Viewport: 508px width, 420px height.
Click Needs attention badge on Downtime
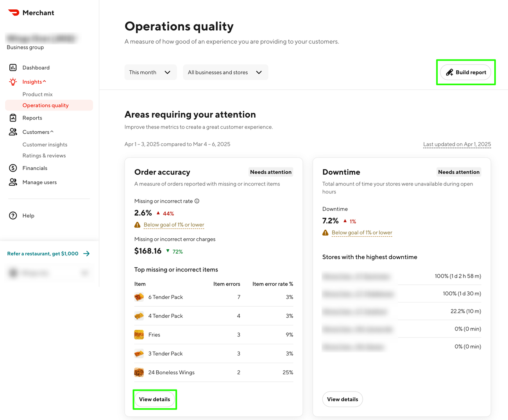(x=459, y=172)
